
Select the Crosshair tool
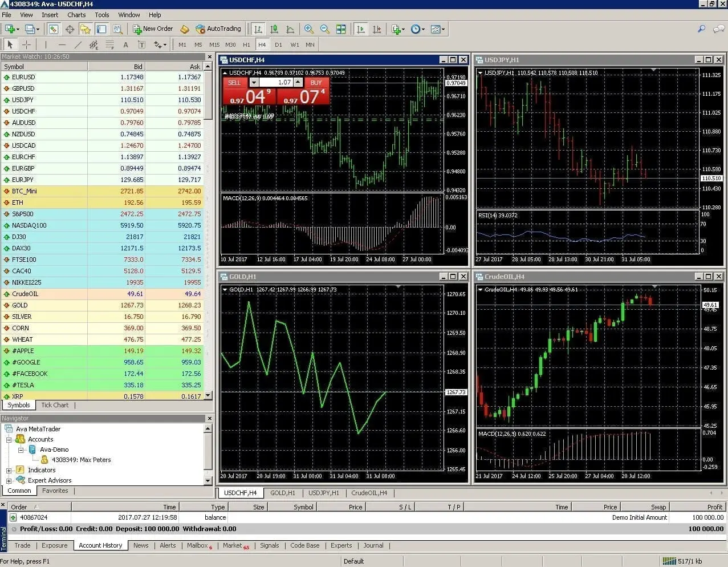tap(26, 44)
